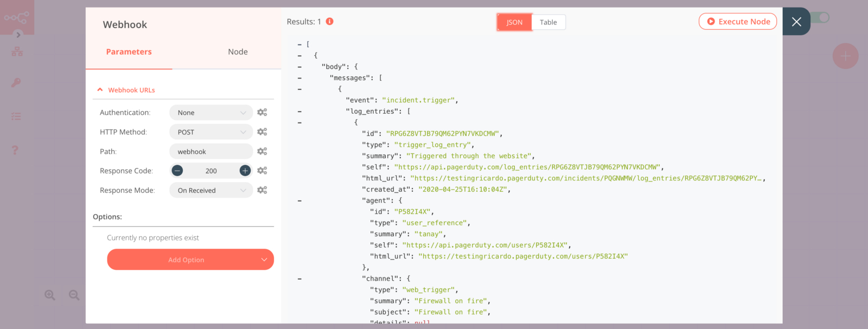Click the "Results: 1" label
The height and width of the screenshot is (329, 868).
point(304,22)
